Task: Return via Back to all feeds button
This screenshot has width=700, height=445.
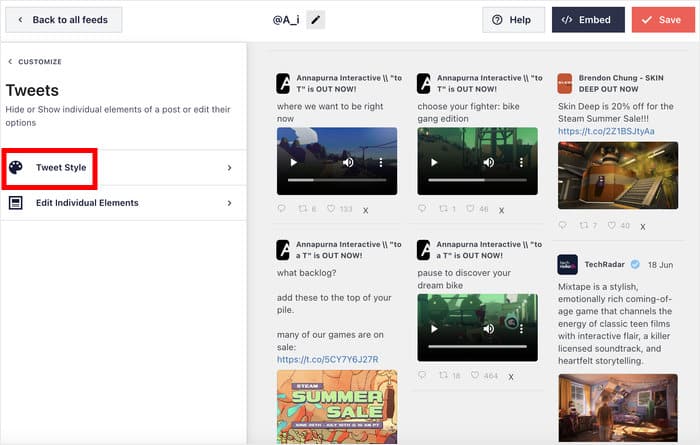Action: click(x=64, y=20)
